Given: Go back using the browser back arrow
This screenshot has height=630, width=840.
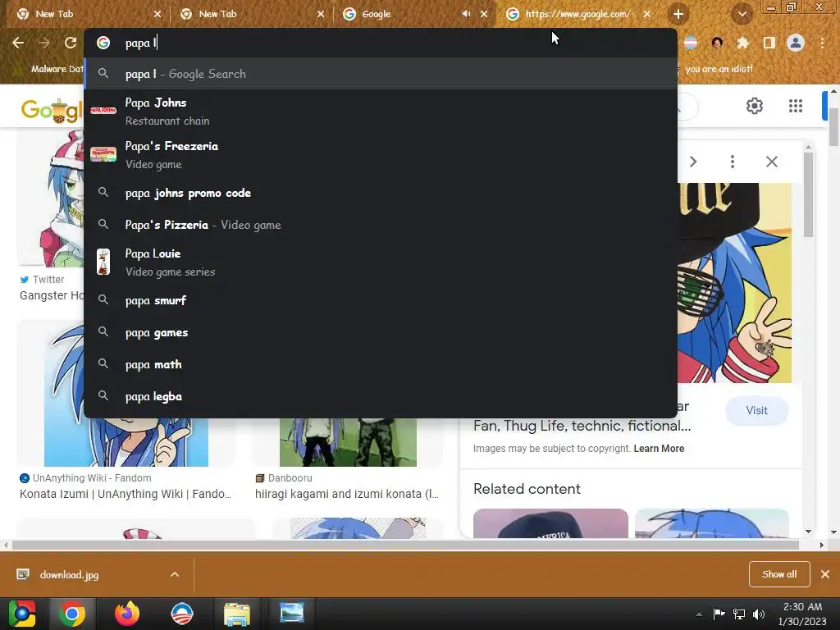Looking at the screenshot, I should 18,43.
